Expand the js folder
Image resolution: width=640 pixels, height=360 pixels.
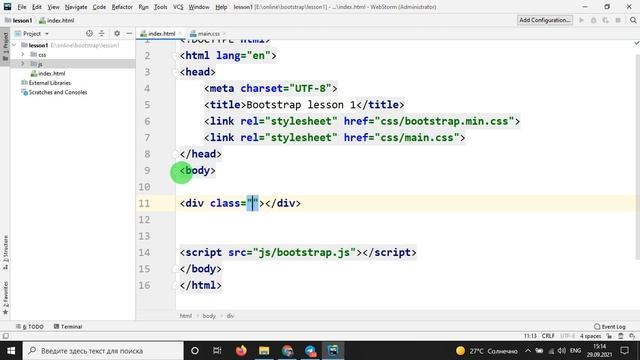(23, 64)
